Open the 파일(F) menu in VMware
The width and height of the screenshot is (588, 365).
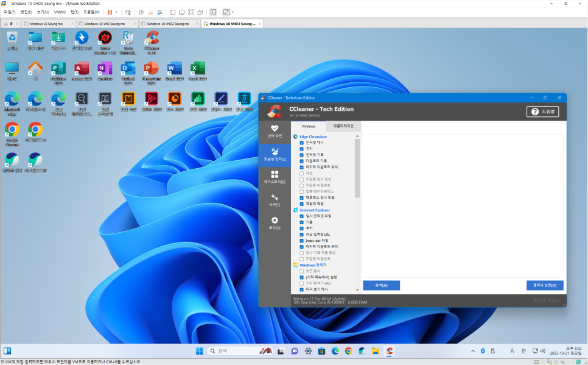[9, 12]
